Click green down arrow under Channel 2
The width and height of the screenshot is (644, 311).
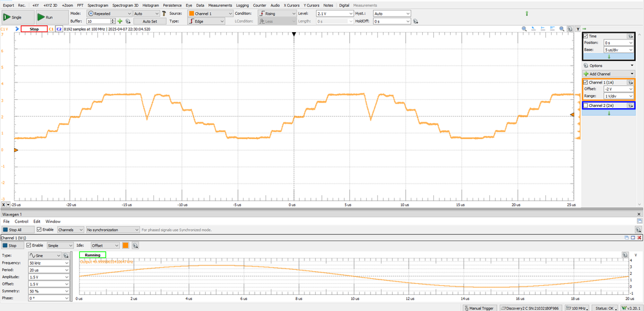click(609, 113)
